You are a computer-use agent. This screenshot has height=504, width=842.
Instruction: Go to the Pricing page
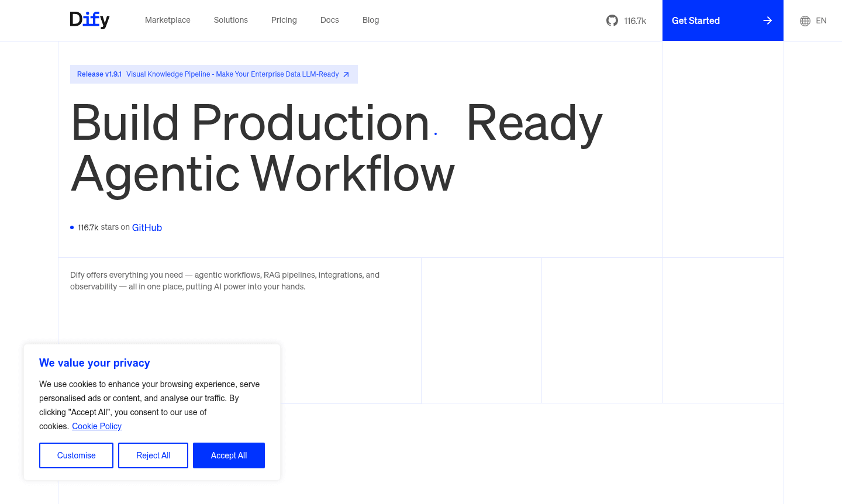click(284, 20)
